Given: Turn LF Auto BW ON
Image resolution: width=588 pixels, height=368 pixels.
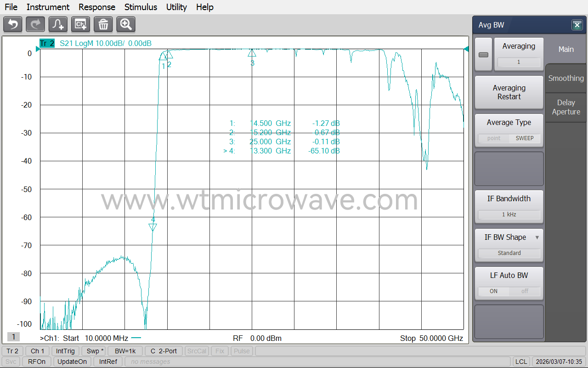Looking at the screenshot, I should click(494, 291).
